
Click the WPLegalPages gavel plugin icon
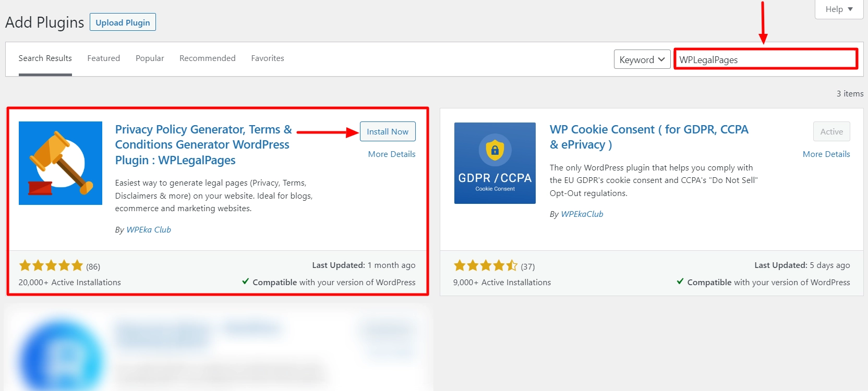coord(61,163)
